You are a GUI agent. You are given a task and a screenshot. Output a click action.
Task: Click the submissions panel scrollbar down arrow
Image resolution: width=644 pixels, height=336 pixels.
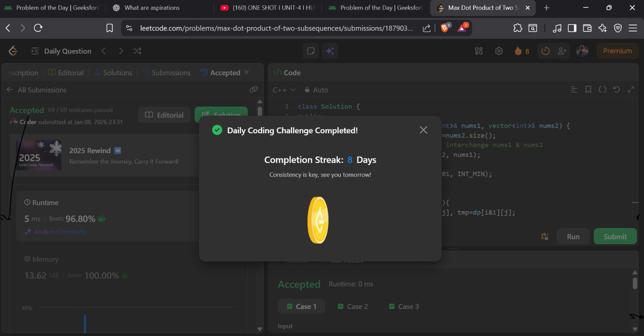pyautogui.click(x=260, y=328)
